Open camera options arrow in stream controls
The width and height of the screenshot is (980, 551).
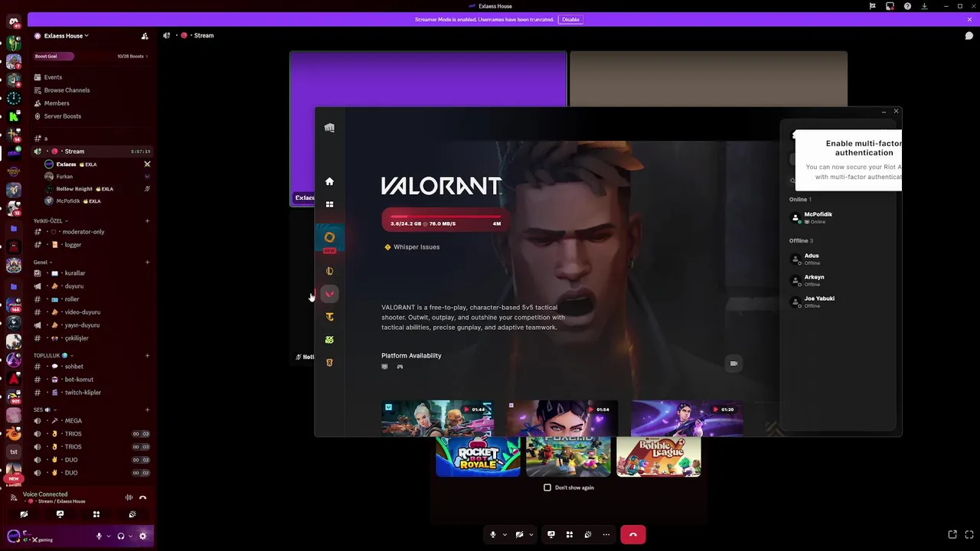coord(531,535)
